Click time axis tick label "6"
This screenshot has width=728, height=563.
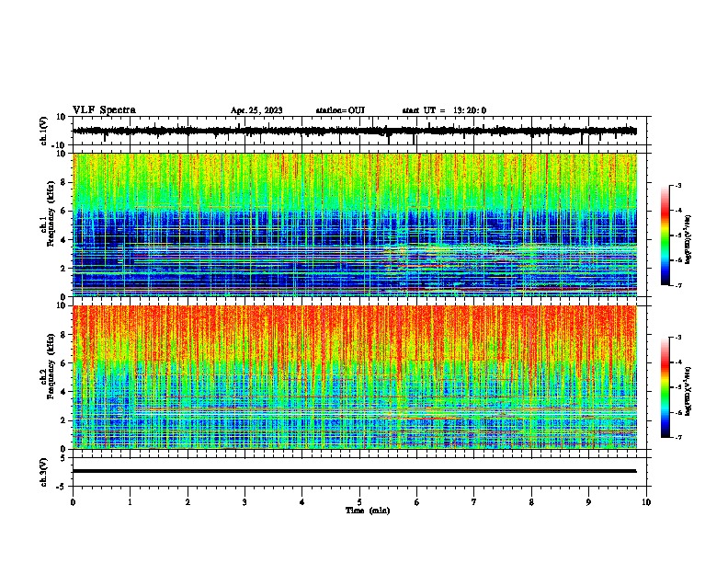417,502
